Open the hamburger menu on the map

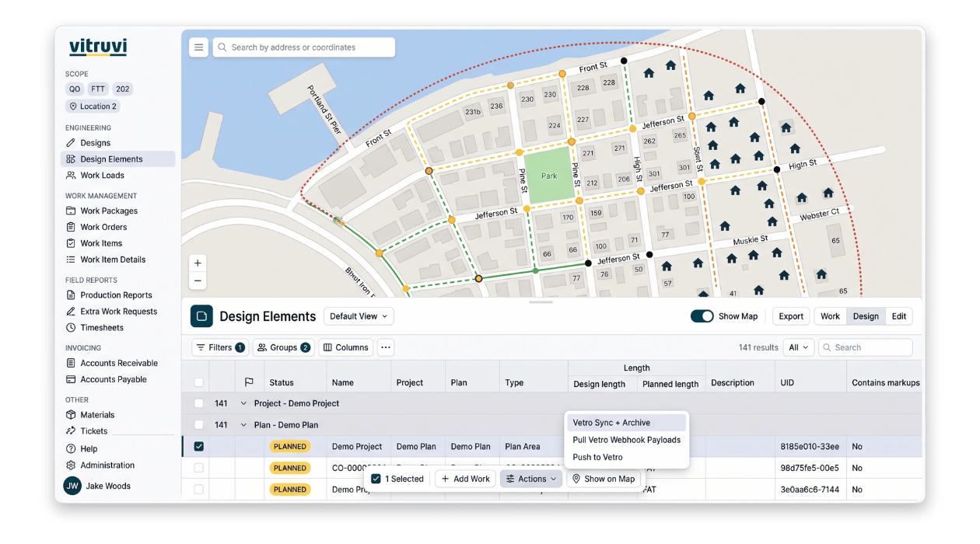(x=198, y=47)
